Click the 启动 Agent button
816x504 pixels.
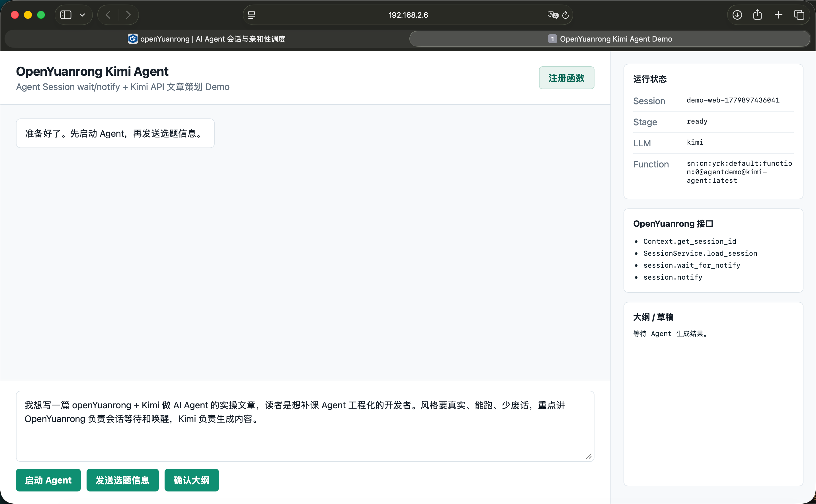[x=48, y=480]
